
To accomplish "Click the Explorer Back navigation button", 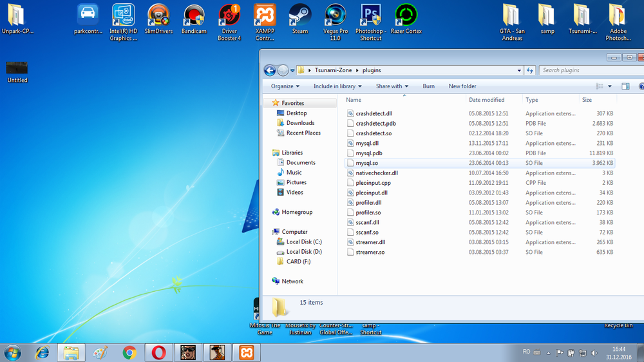I will tap(270, 70).
